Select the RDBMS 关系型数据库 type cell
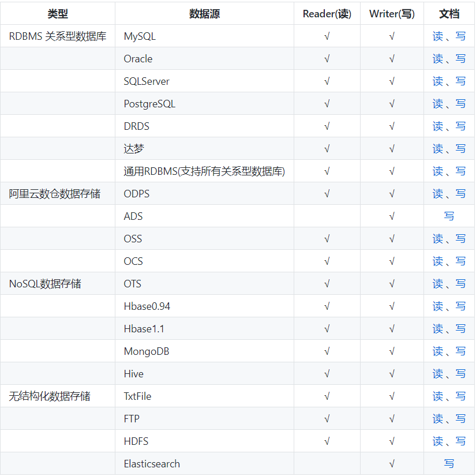 click(58, 36)
